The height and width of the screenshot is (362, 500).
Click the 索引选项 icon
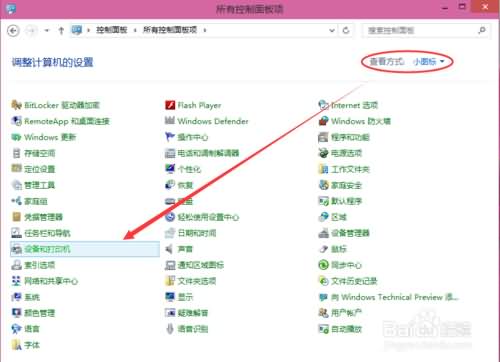(16, 265)
